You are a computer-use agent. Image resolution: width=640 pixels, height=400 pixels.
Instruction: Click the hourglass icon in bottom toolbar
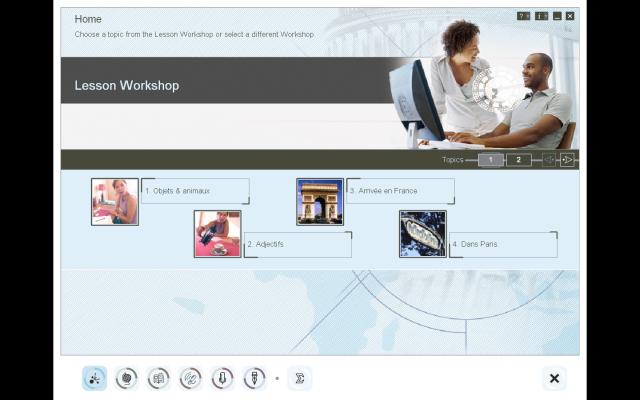[x=299, y=378]
